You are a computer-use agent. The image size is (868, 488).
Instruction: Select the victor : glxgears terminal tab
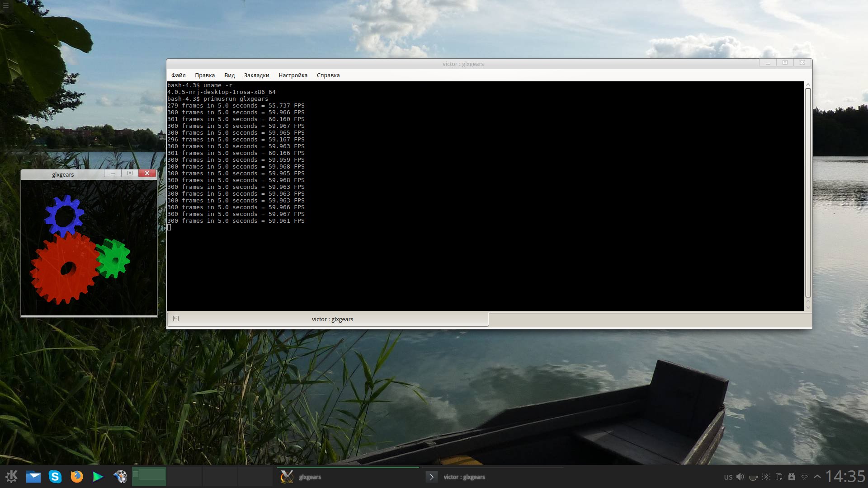click(332, 319)
